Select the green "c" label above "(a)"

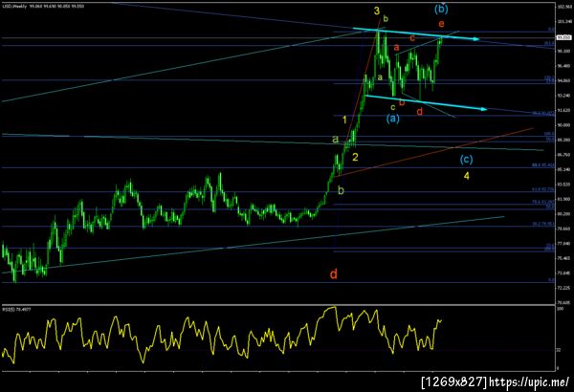coord(392,108)
